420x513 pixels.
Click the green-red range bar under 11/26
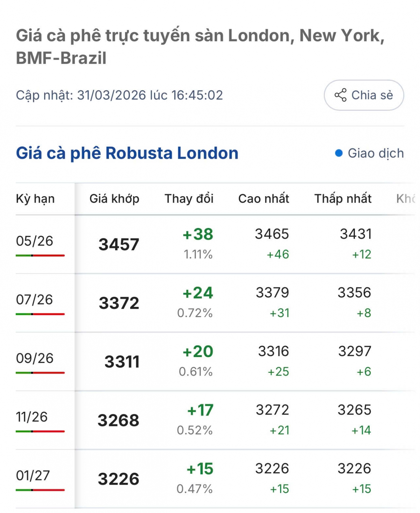pos(40,431)
